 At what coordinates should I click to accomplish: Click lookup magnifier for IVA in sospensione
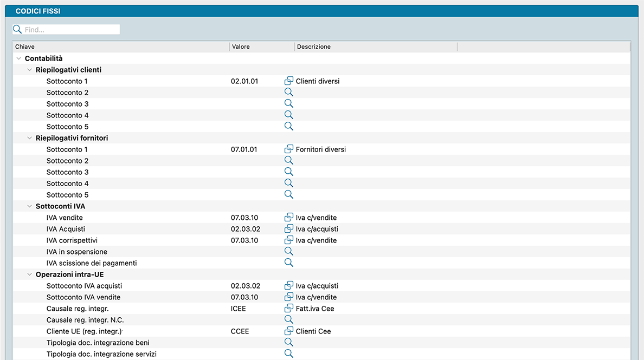click(x=289, y=252)
